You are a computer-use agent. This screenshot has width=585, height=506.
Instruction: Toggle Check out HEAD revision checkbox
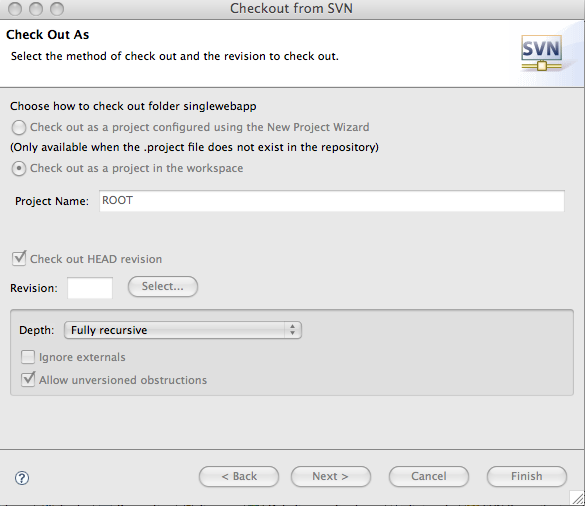pos(19,258)
